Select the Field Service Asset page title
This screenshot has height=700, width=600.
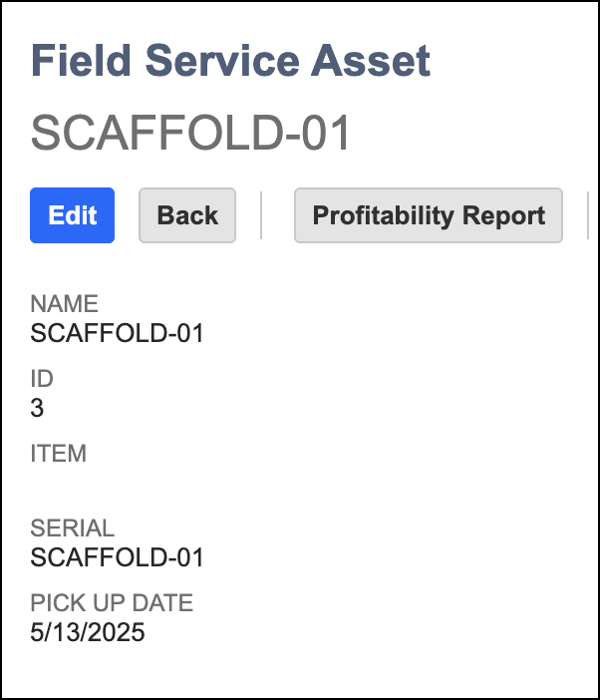tap(230, 61)
